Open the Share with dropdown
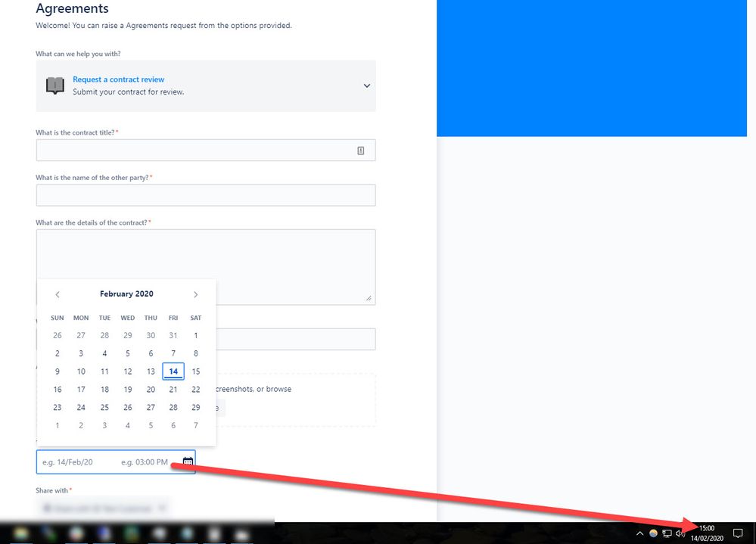The image size is (756, 544). (103, 508)
